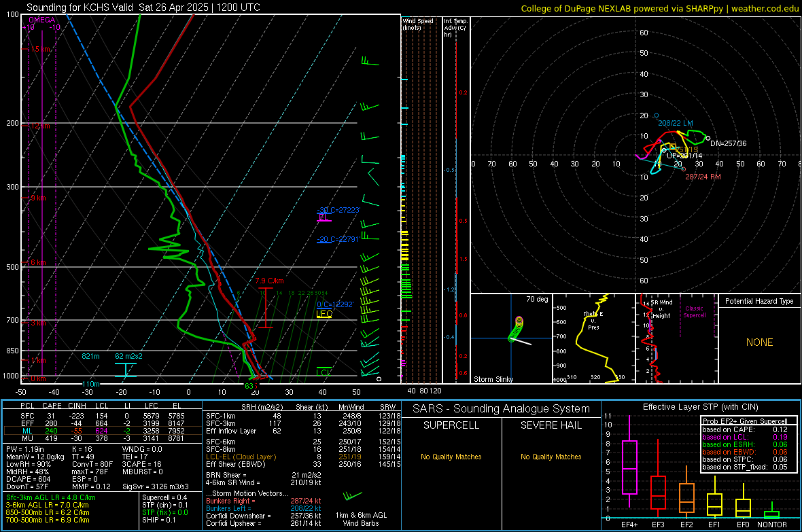Click the 'Supercell = 0.4' composite value
Image resolution: width=802 pixels, height=532 pixels.
click(x=164, y=497)
